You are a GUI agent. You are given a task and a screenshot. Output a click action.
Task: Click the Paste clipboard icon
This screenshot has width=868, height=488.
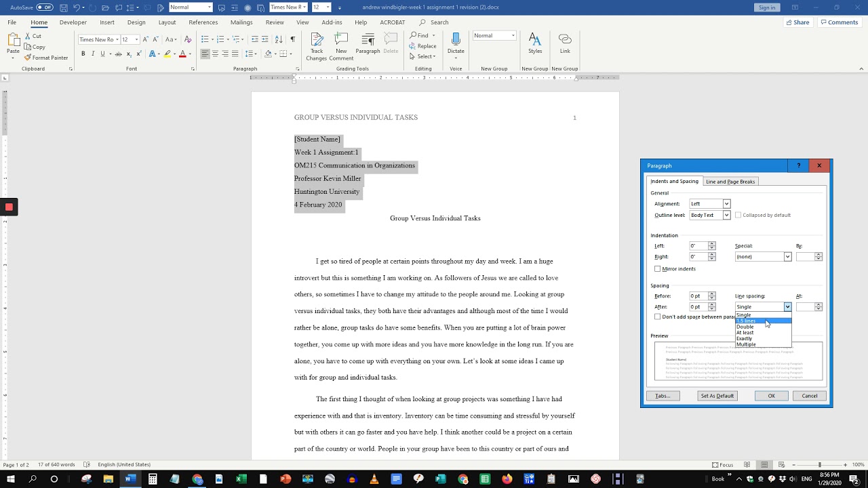13,41
